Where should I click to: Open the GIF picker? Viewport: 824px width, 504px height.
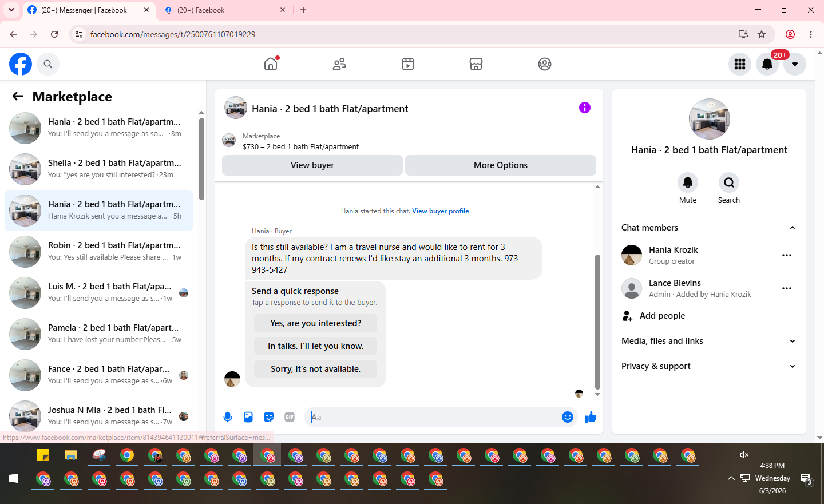290,417
